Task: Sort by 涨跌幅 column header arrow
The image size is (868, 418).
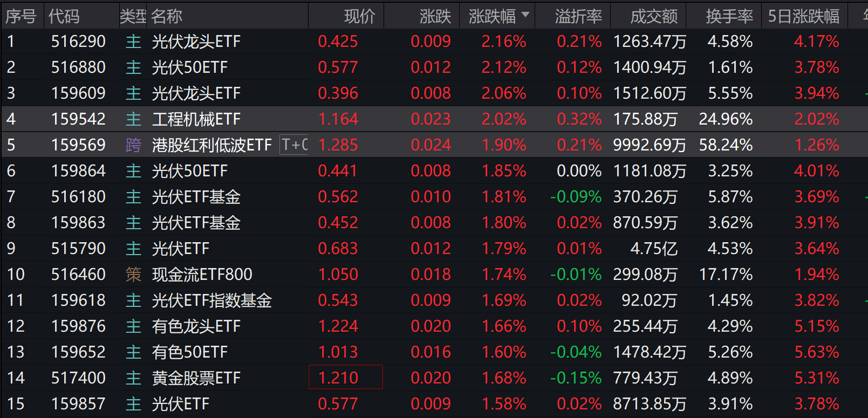Action: [525, 15]
